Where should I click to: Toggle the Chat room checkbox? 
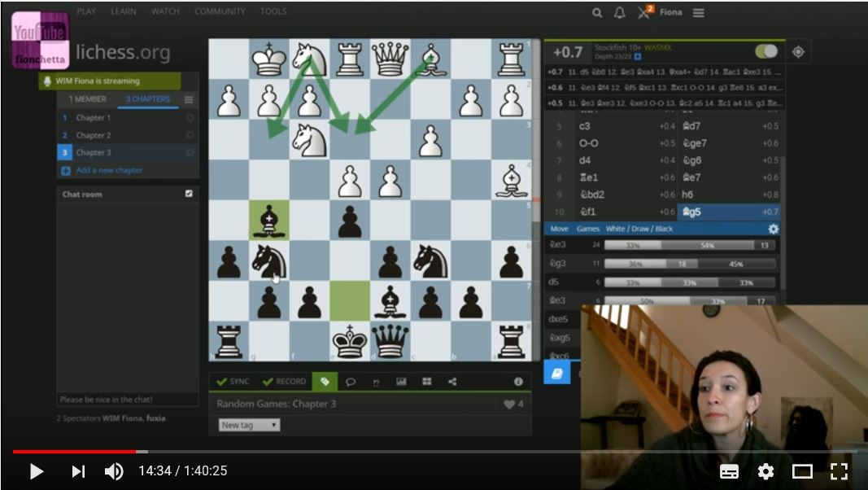[189, 194]
